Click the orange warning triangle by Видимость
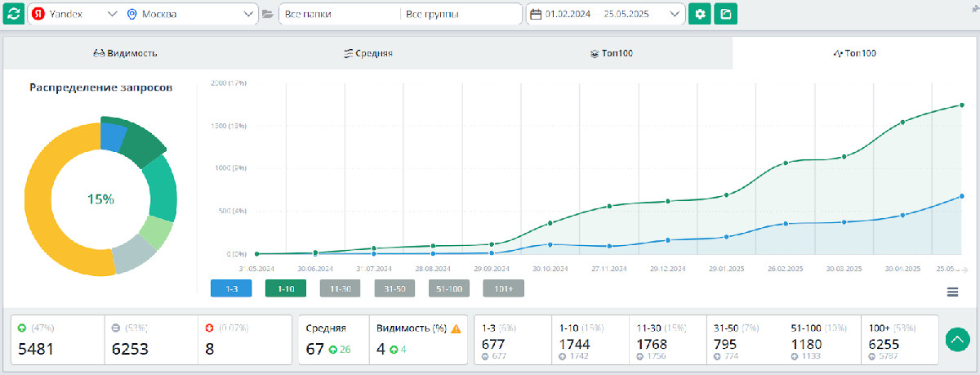The width and height of the screenshot is (980, 375). tap(456, 328)
